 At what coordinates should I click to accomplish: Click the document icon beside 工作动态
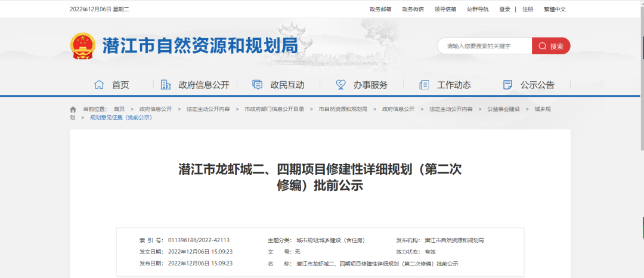[x=424, y=85]
